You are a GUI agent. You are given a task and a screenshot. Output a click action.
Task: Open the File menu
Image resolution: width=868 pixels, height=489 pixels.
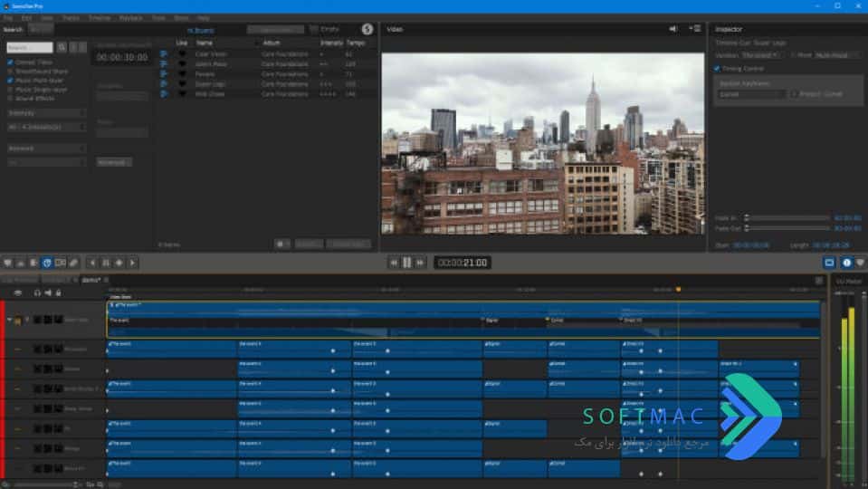point(8,18)
